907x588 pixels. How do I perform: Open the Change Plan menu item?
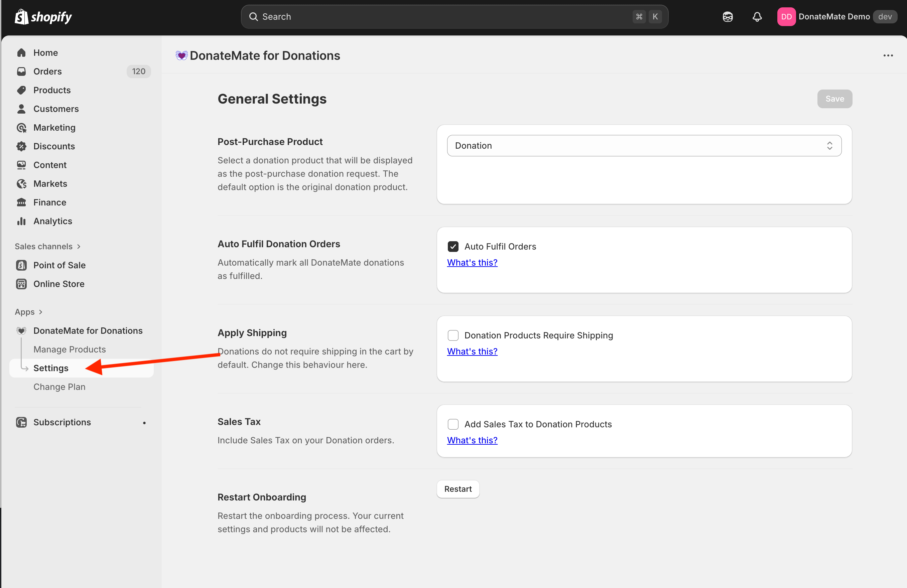click(x=59, y=387)
